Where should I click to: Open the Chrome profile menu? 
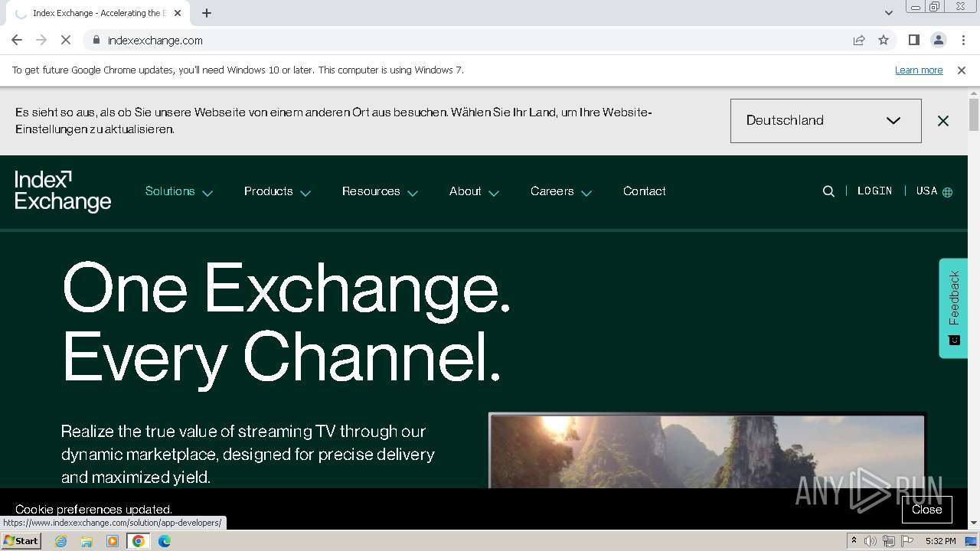(x=938, y=40)
